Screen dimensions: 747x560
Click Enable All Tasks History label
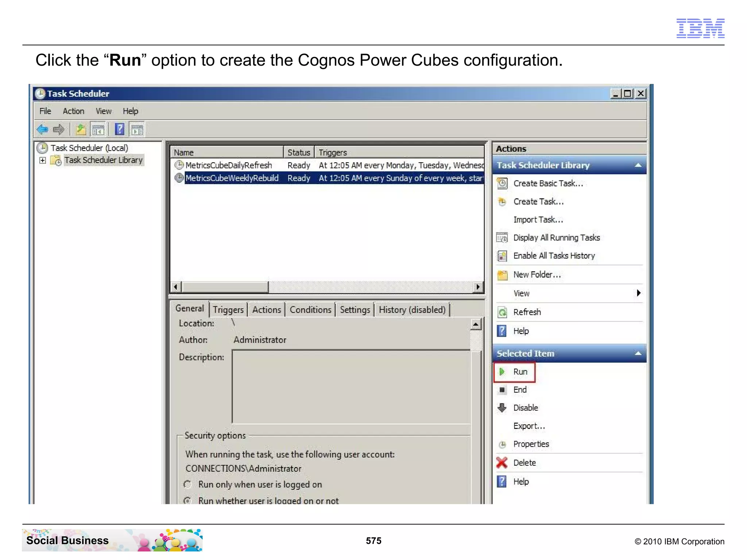554,256
